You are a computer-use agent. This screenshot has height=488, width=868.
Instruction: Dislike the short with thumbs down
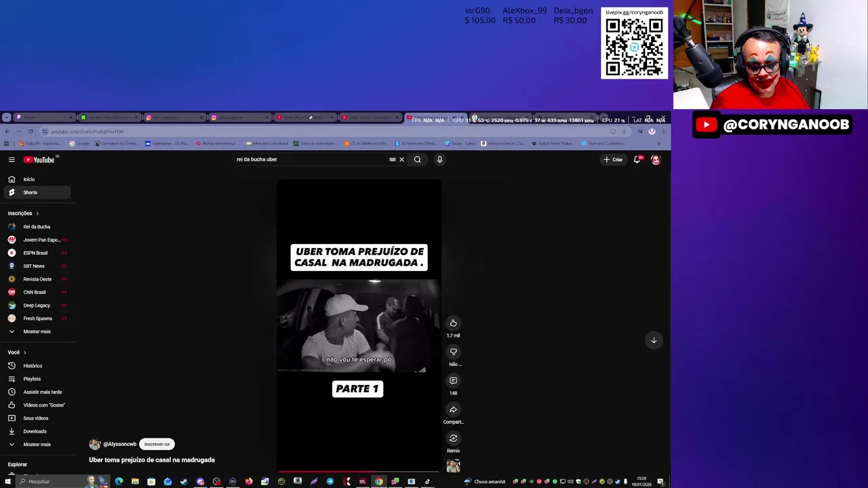(x=453, y=352)
